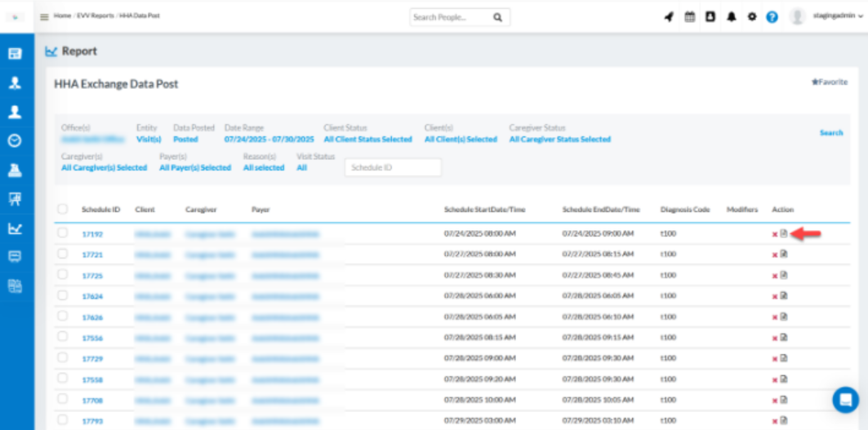The width and height of the screenshot is (868, 430).
Task: Open the All Client Status Selected filter
Action: click(x=367, y=140)
